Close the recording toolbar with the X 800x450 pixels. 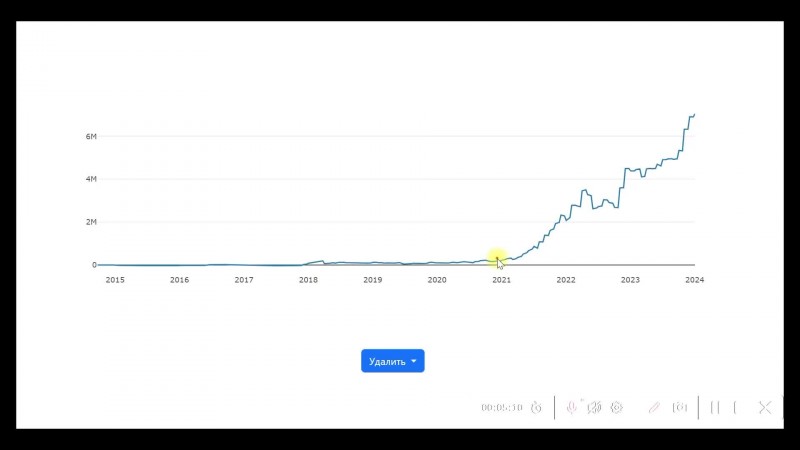click(x=765, y=407)
